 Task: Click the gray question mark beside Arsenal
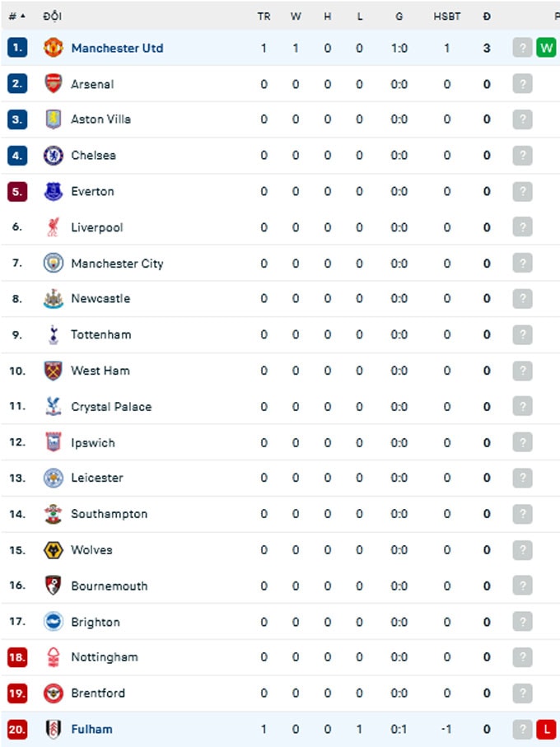point(522,84)
